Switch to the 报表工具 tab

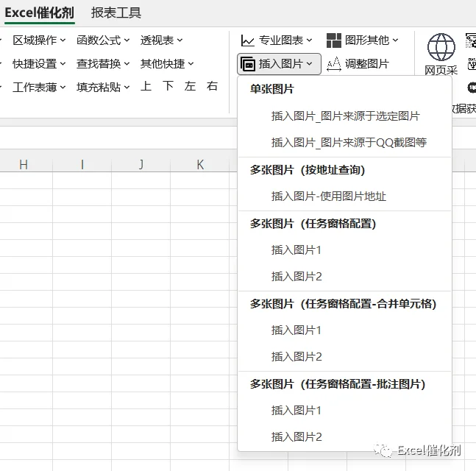point(116,13)
